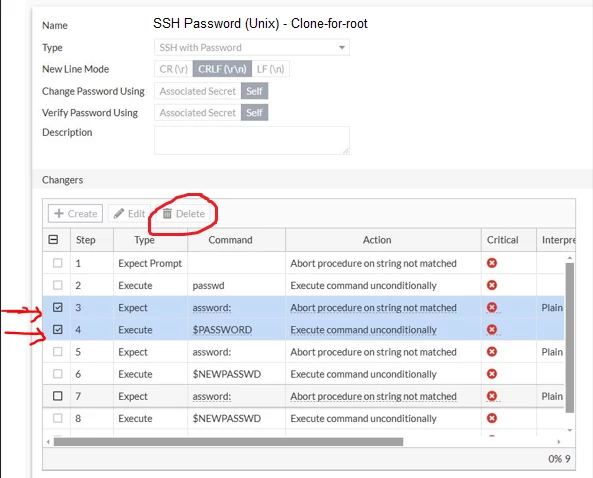Image resolution: width=593 pixels, height=478 pixels.
Task: Select CR (\r) new line mode
Action: (174, 69)
